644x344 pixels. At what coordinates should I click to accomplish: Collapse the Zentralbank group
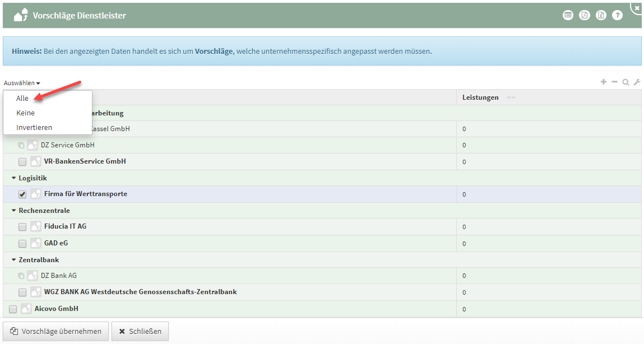(14, 260)
